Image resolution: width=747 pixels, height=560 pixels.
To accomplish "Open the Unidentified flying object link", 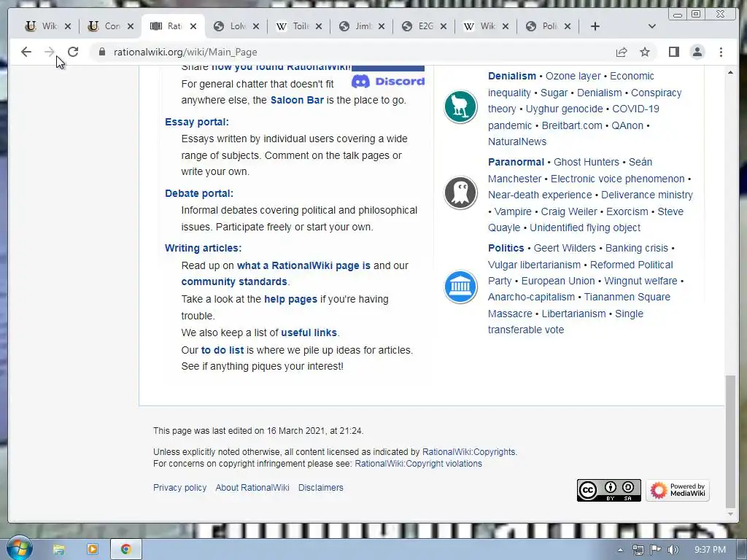I will tap(585, 227).
